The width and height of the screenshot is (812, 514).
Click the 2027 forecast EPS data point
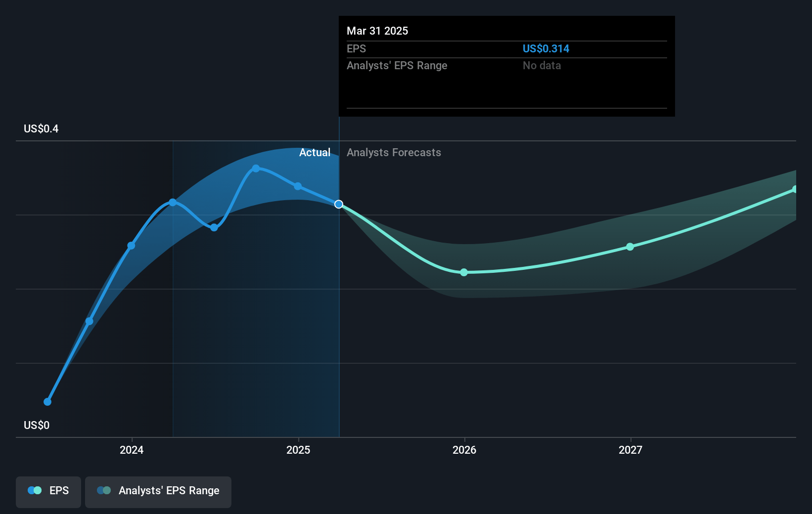pos(630,247)
